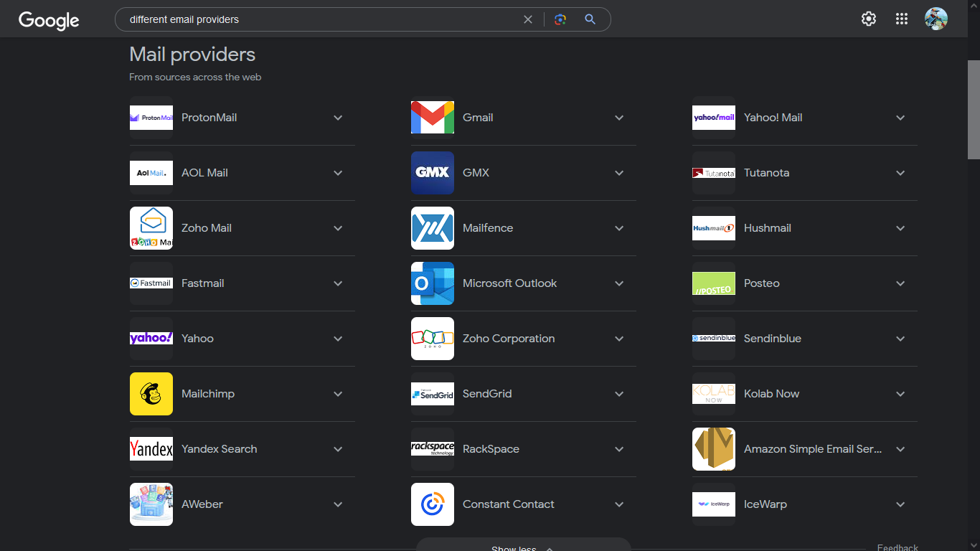The height and width of the screenshot is (551, 980).
Task: Click the RackSpace logo icon
Action: [433, 449]
